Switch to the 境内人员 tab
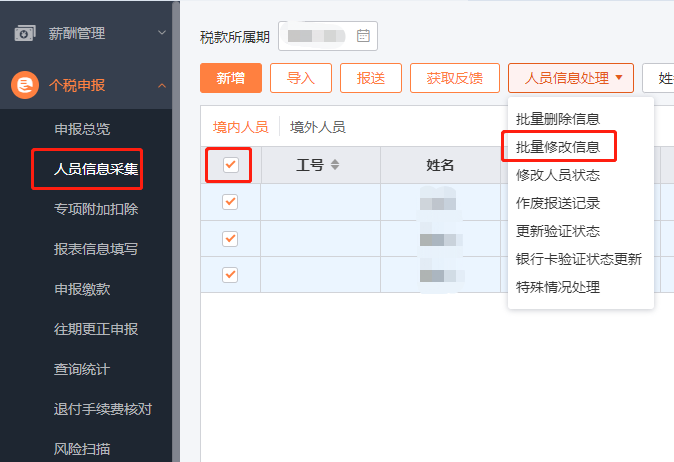The image size is (674, 462). (x=240, y=127)
